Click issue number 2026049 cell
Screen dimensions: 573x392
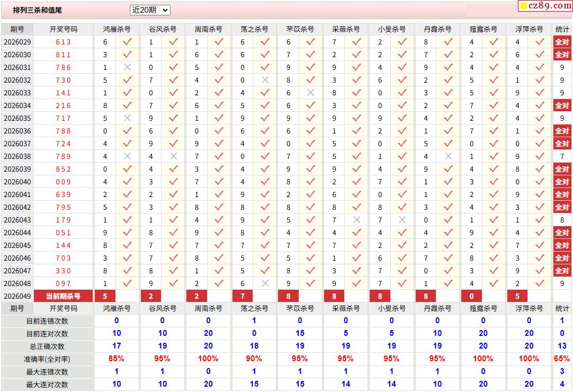coord(17,296)
